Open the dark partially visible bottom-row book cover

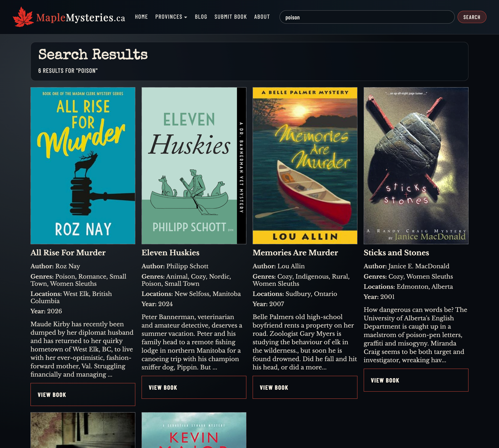pos(83,430)
